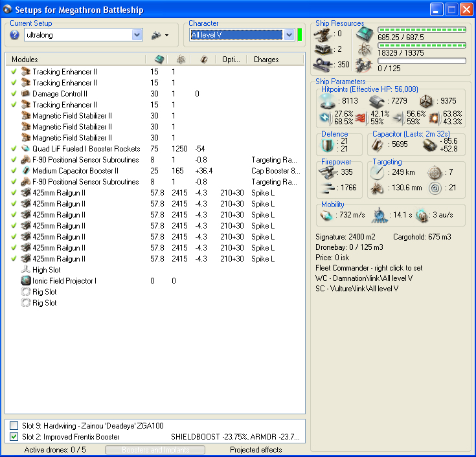
Task: Click the scan resolution icon
Action: tap(378, 188)
